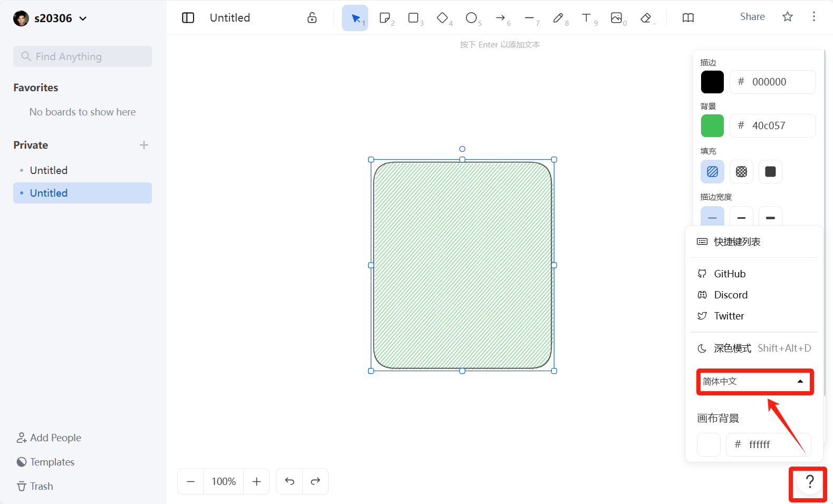Image resolution: width=833 pixels, height=504 pixels.
Task: Select the Rectangle shape tool
Action: pyautogui.click(x=414, y=18)
